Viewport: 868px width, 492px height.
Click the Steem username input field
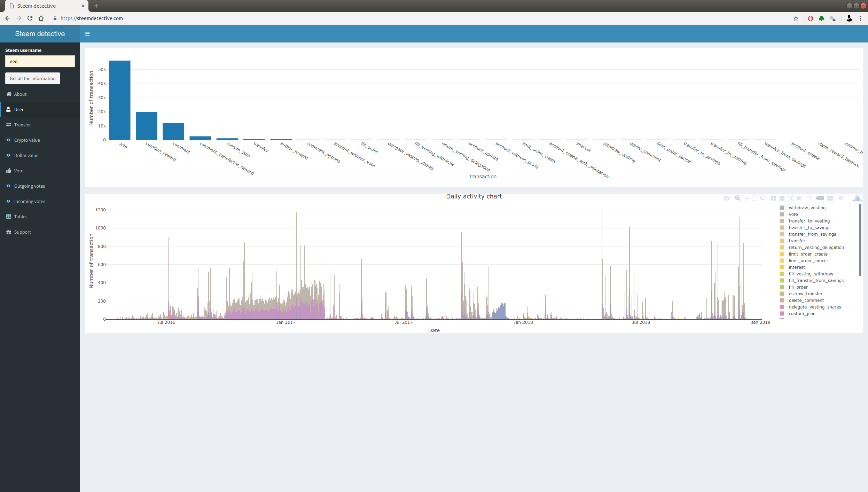click(40, 62)
